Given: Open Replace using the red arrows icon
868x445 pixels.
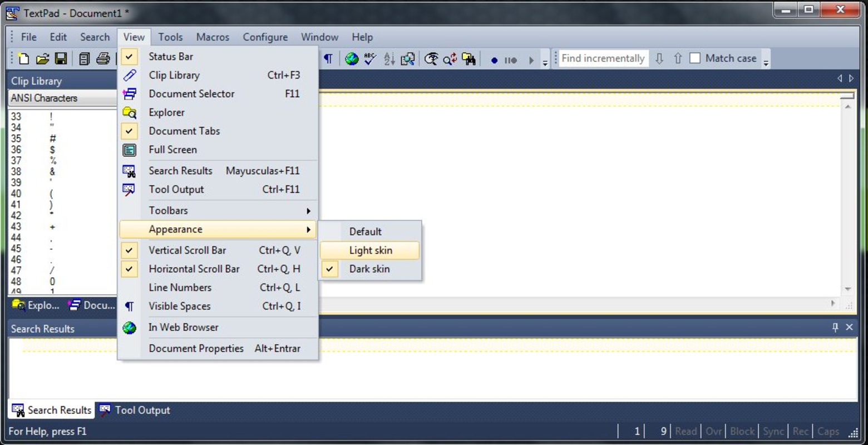Looking at the screenshot, I should (x=450, y=58).
